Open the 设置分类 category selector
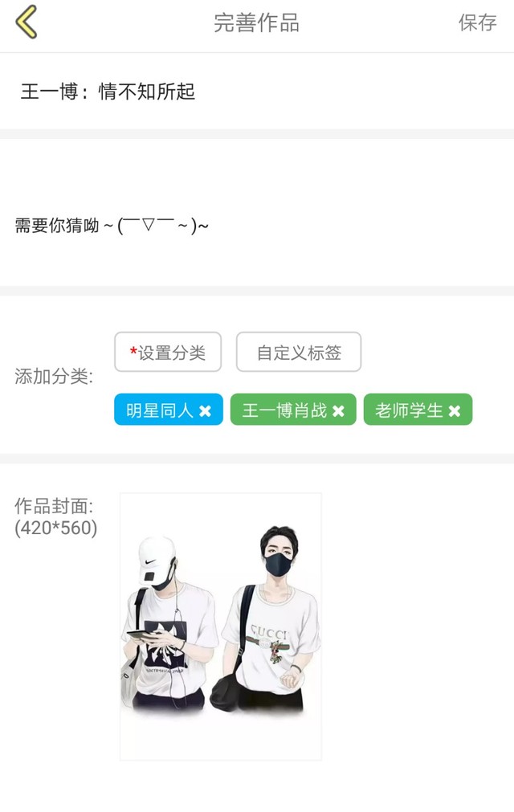Viewport: 514px width, 812px height. pyautogui.click(x=168, y=352)
